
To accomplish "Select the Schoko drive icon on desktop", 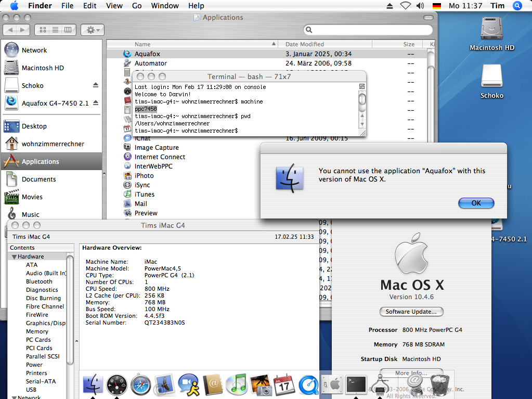I will (x=491, y=76).
